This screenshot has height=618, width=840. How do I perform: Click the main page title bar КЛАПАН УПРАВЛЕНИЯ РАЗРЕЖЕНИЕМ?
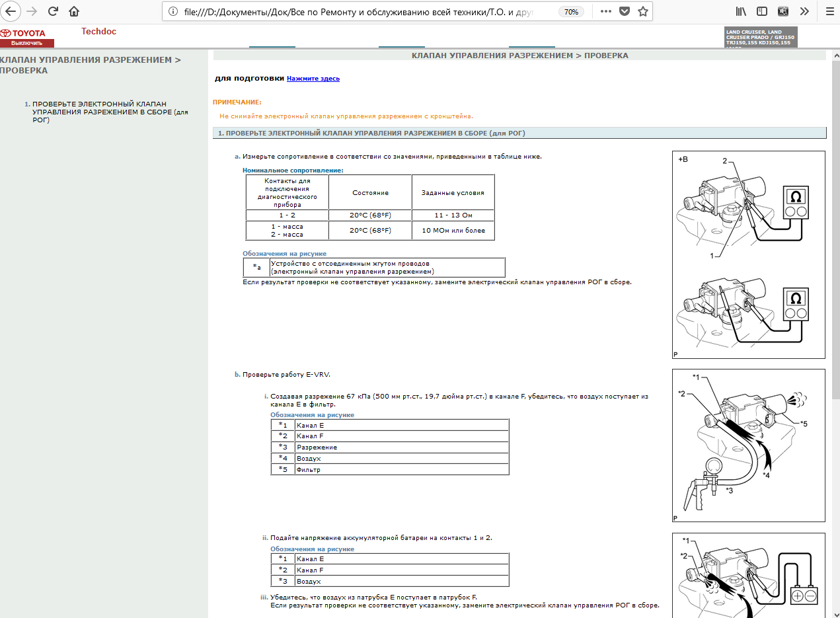[x=519, y=56]
